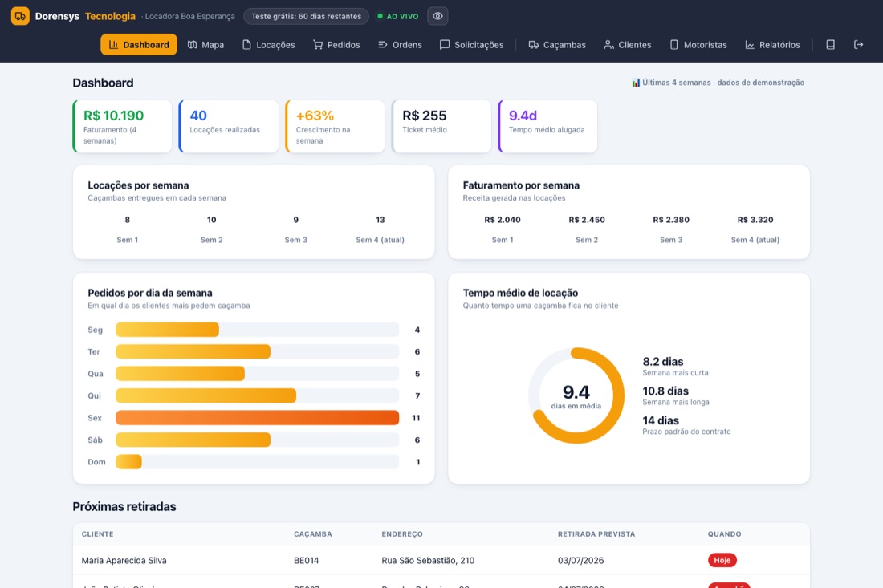The image size is (883, 588).
Task: Click the book manual icon in navbar
Action: point(830,44)
